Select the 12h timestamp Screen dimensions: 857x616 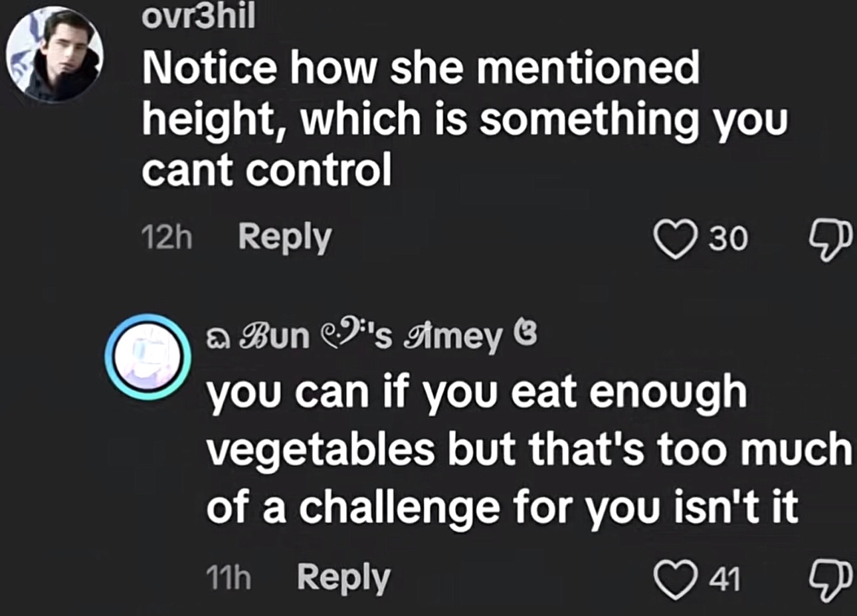pyautogui.click(x=167, y=238)
